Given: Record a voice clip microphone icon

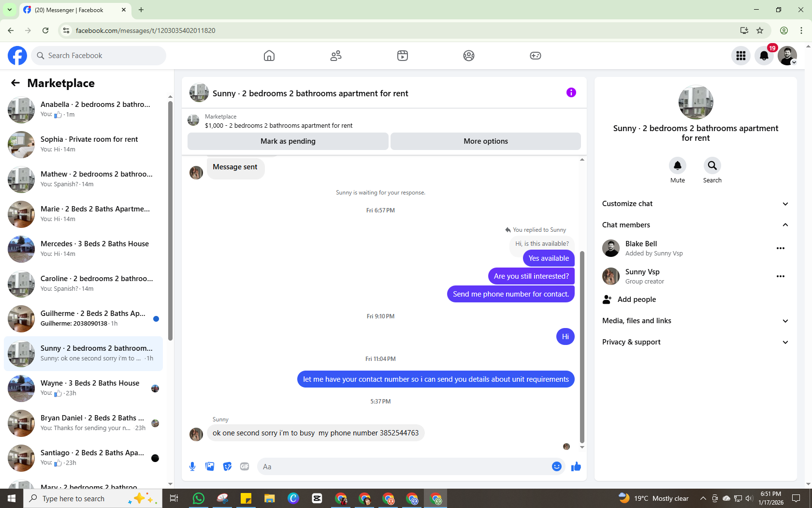Looking at the screenshot, I should [x=192, y=466].
